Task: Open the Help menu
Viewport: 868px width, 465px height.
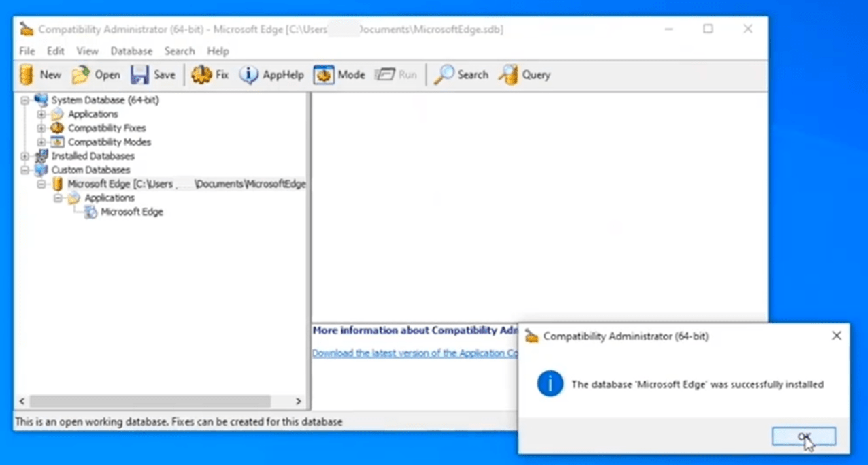Action: (218, 51)
